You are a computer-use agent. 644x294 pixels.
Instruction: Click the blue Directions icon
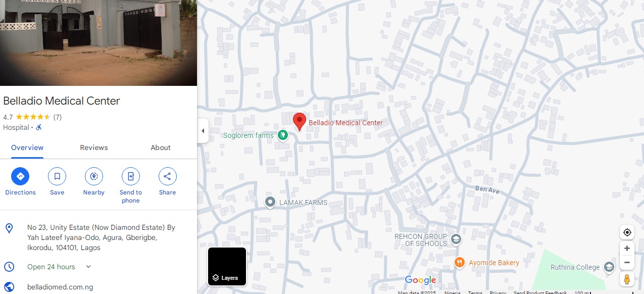(x=20, y=176)
